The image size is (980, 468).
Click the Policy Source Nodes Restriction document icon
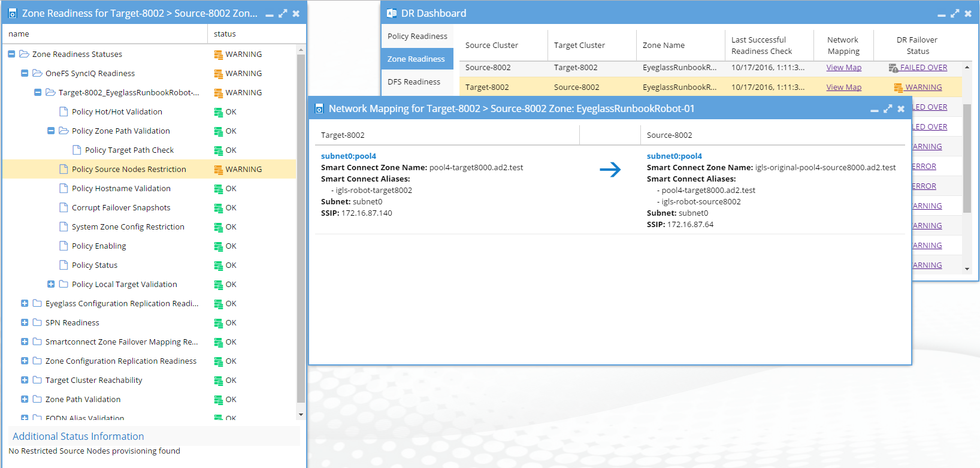pyautogui.click(x=63, y=169)
